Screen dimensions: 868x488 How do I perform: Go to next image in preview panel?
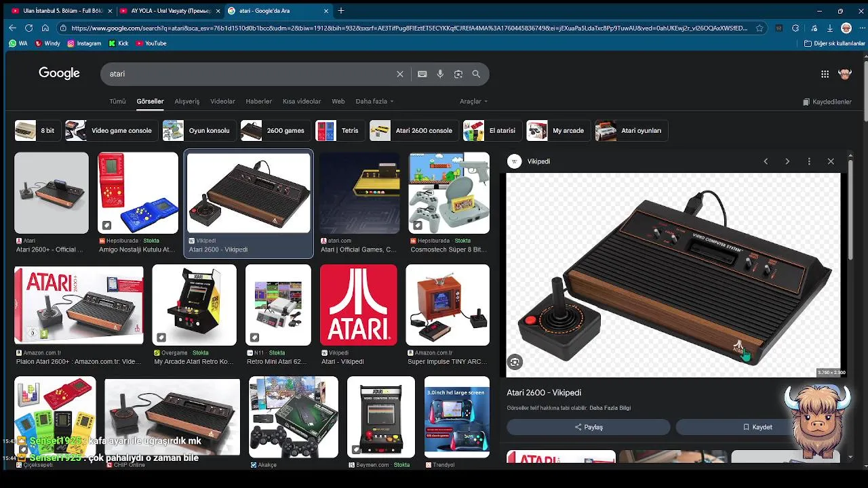[x=787, y=161]
